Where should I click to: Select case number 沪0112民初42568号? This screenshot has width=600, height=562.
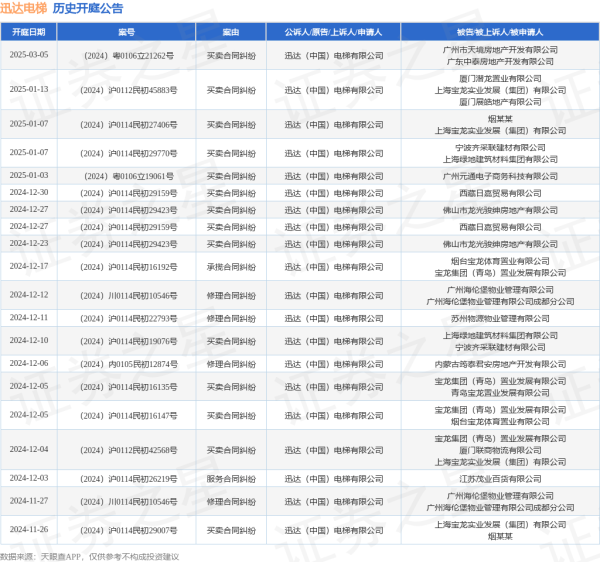click(x=129, y=450)
